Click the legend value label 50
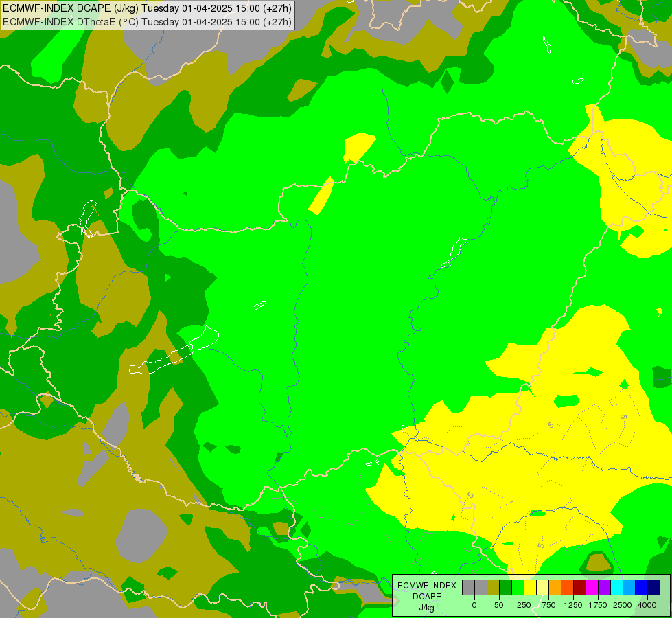Screen dimensions: 672x618 point(499,605)
